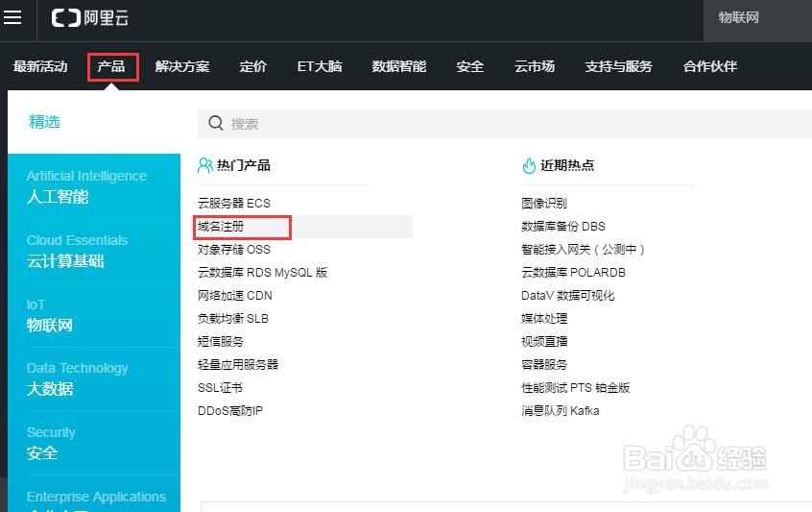This screenshot has height=512, width=812.
Task: Open 云服务器 ECS link
Action: (x=234, y=203)
